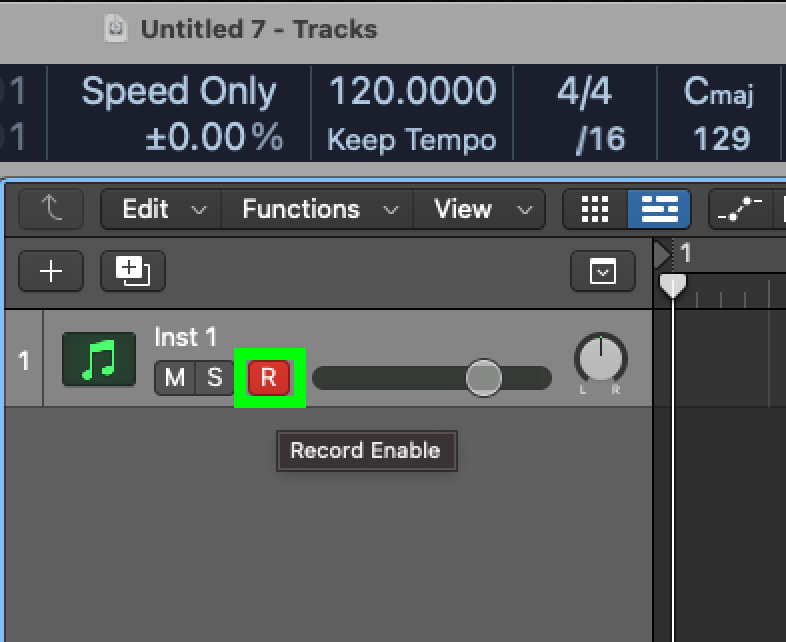Viewport: 786px width, 642px height.
Task: Click the Cmaj key signature
Action: click(x=719, y=92)
